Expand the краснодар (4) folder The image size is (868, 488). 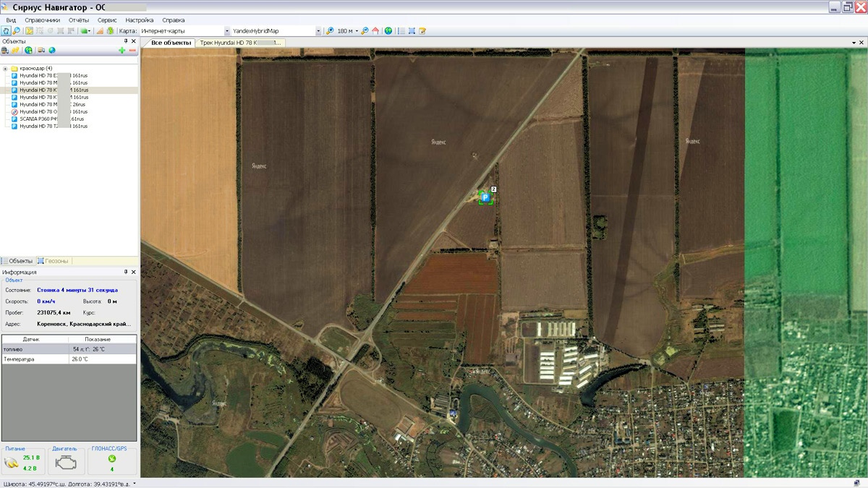click(5, 69)
